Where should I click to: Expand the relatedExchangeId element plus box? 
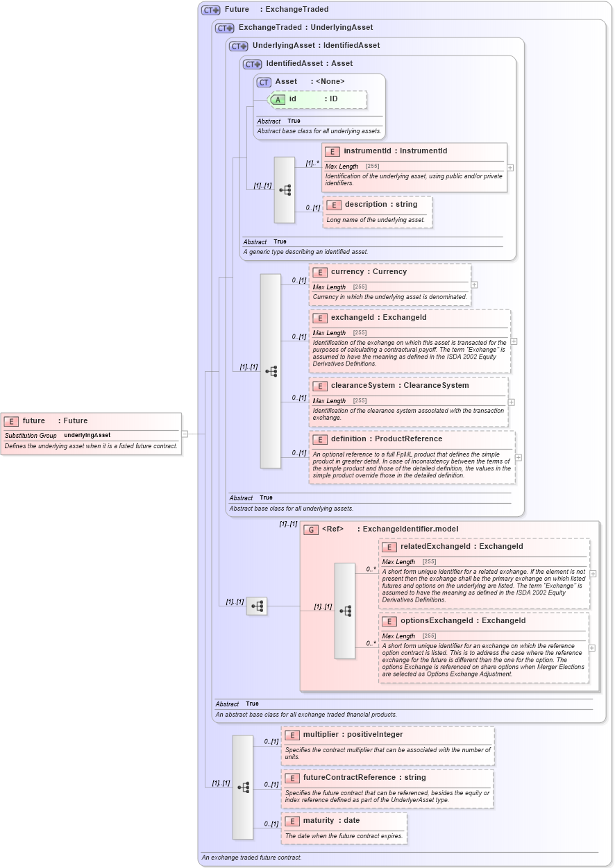[x=593, y=574]
